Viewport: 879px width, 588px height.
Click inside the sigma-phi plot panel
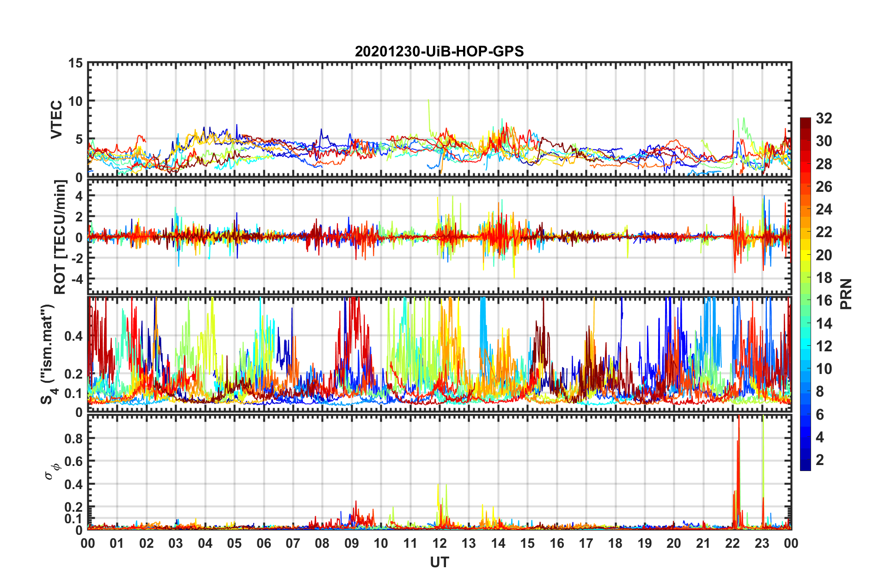point(439,472)
